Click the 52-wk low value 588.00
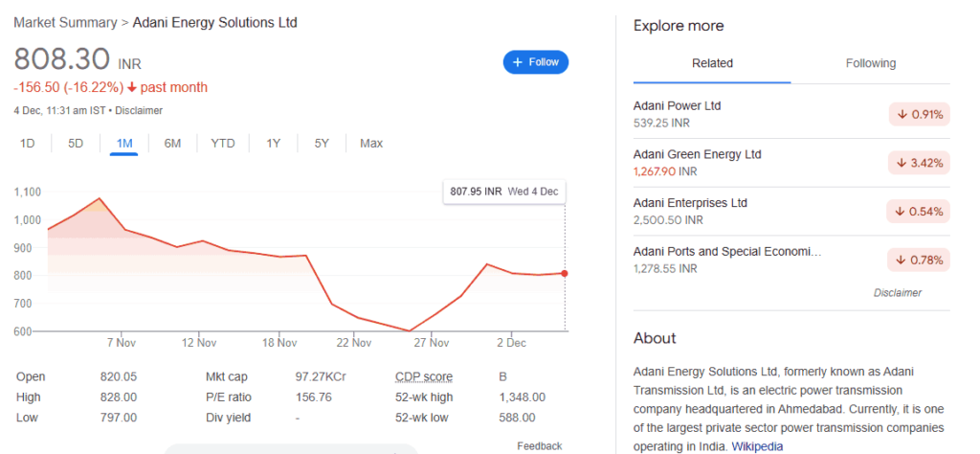 517,417
